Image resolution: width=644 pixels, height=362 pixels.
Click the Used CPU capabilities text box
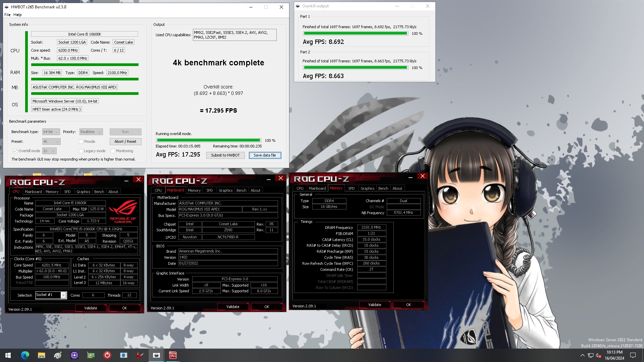tap(235, 35)
